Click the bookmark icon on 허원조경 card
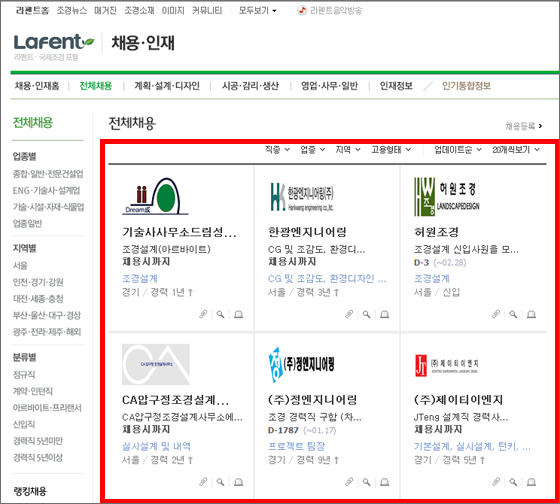The image size is (560, 504). (x=531, y=314)
